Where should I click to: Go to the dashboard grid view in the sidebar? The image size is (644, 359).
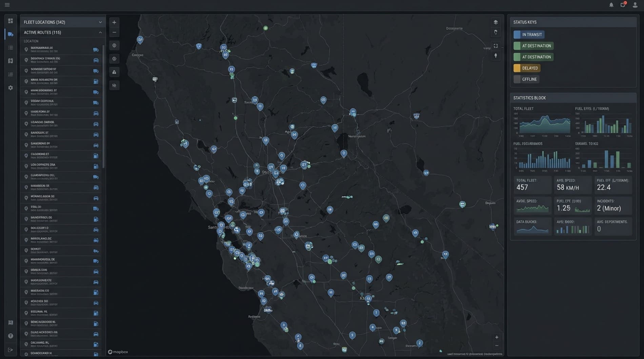(11, 21)
